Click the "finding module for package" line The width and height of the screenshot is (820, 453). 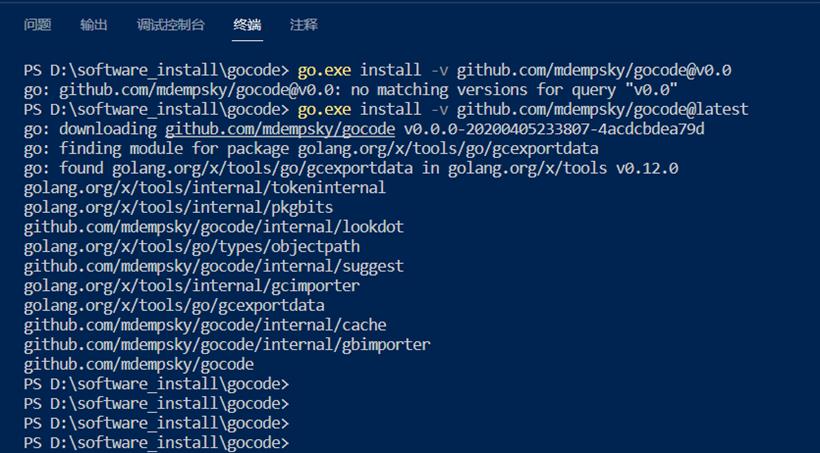[311, 149]
